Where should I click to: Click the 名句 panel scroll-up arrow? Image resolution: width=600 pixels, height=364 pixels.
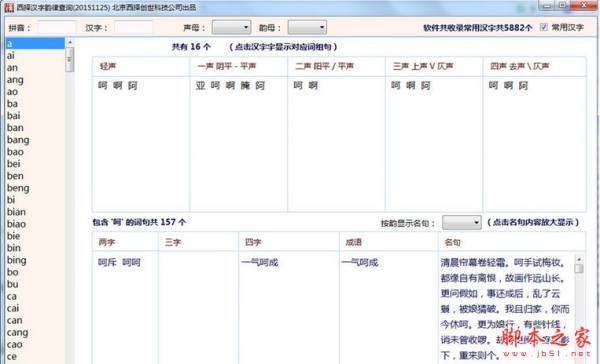579,259
